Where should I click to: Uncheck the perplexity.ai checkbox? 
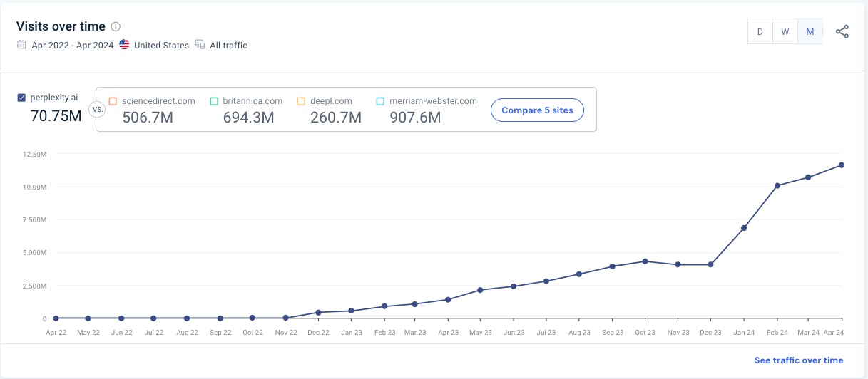(21, 98)
